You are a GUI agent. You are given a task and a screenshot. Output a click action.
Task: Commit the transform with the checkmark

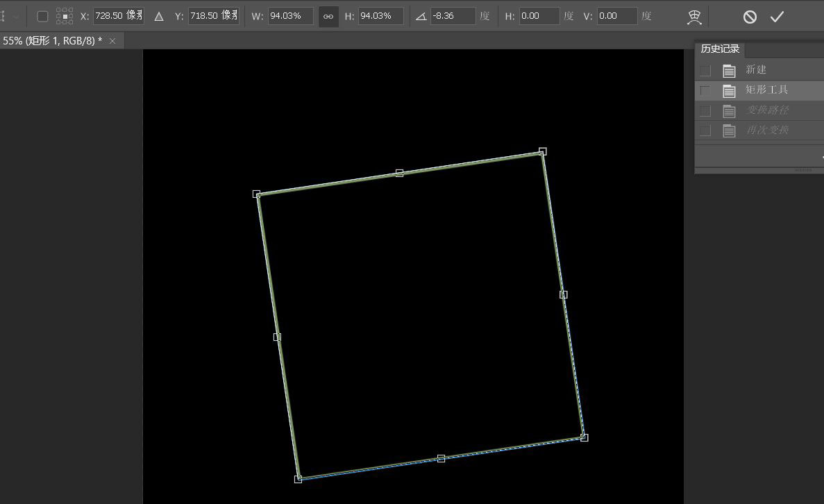[x=777, y=17]
